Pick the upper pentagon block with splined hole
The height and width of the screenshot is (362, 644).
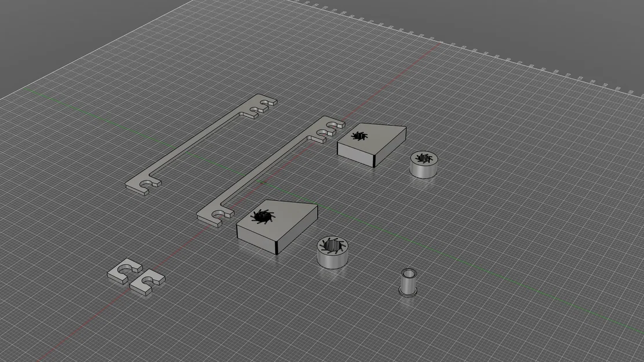(372, 144)
